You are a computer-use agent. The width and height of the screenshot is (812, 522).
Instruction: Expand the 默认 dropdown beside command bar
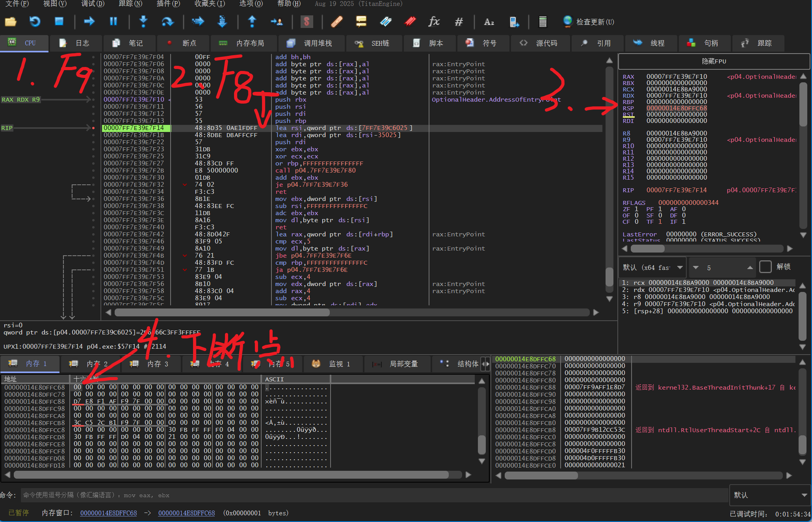[769, 495]
